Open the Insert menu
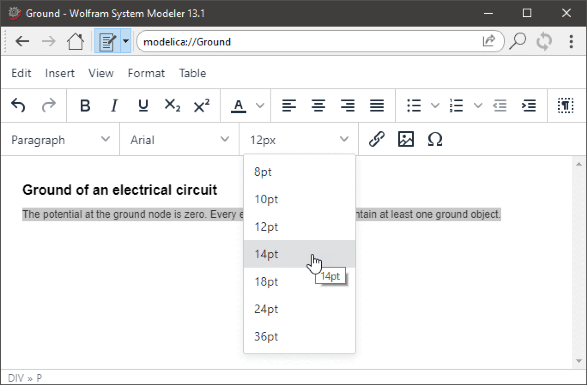Screen dimensions: 588x386 coord(60,73)
